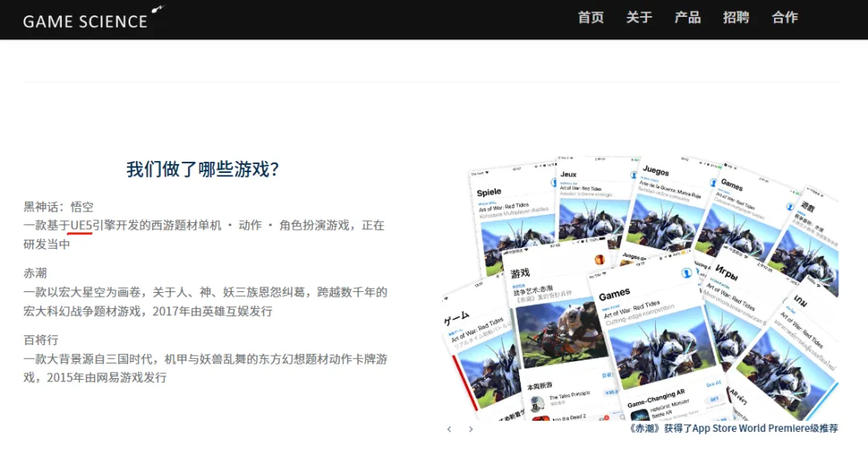
Task: Click the 我们做了哪些游戏? heading
Action: pyautogui.click(x=203, y=169)
